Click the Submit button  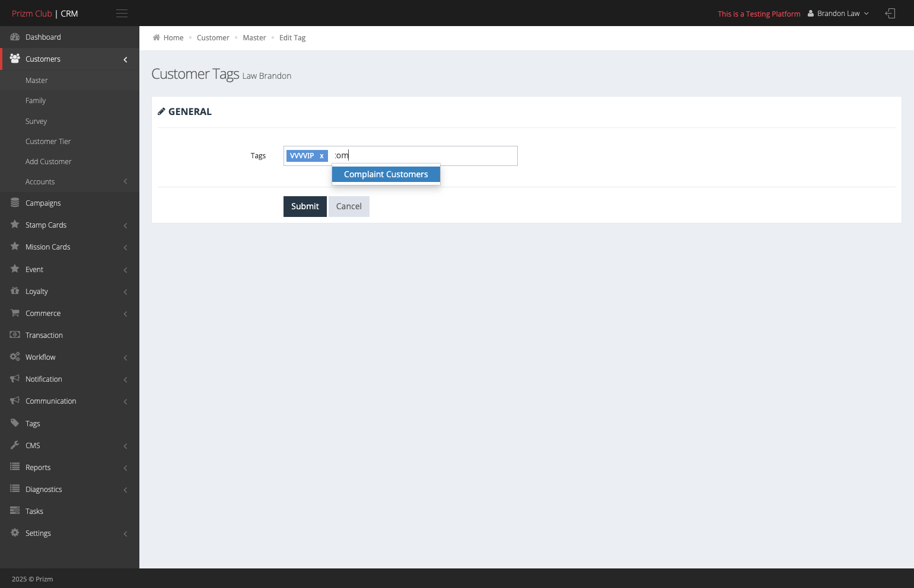click(x=305, y=206)
